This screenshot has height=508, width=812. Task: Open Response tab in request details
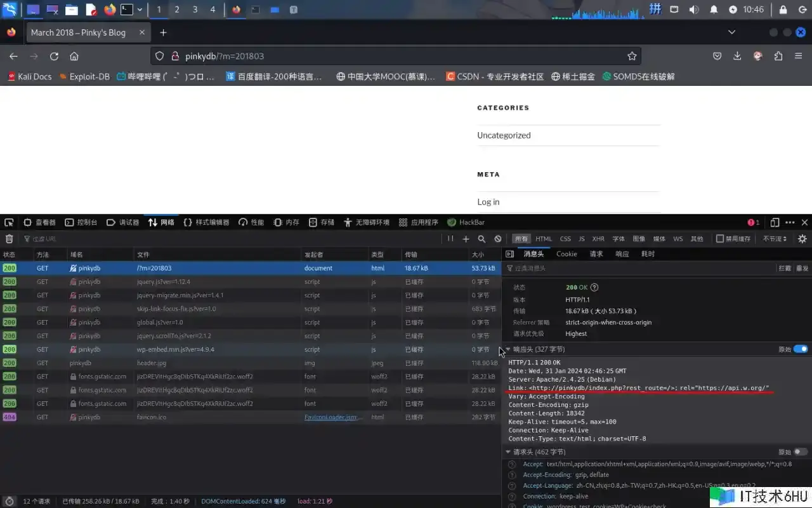[622, 254]
